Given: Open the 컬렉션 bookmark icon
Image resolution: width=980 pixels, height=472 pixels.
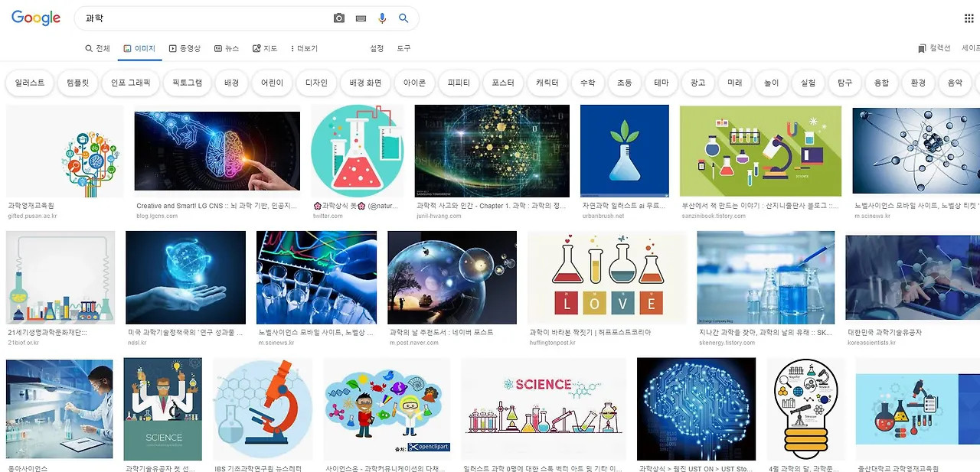Looking at the screenshot, I should coord(922,48).
